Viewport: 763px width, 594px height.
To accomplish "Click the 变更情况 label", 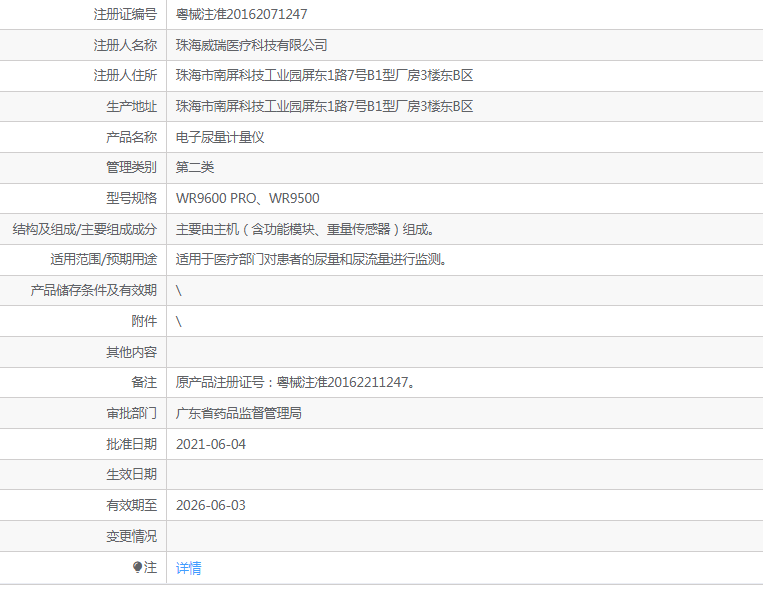I will coord(131,536).
